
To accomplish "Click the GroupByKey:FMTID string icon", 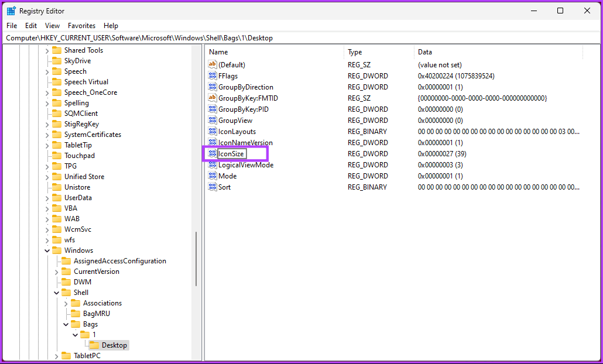I will pos(213,98).
